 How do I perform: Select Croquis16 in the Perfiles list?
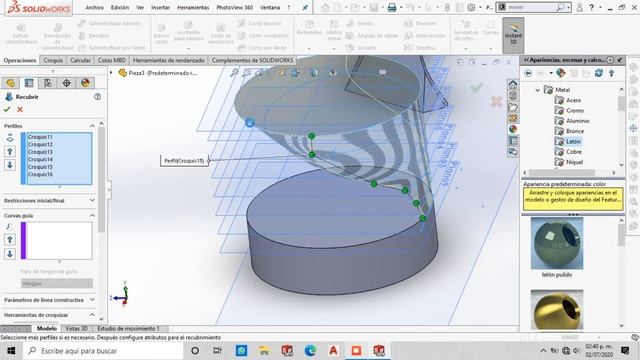click(40, 174)
